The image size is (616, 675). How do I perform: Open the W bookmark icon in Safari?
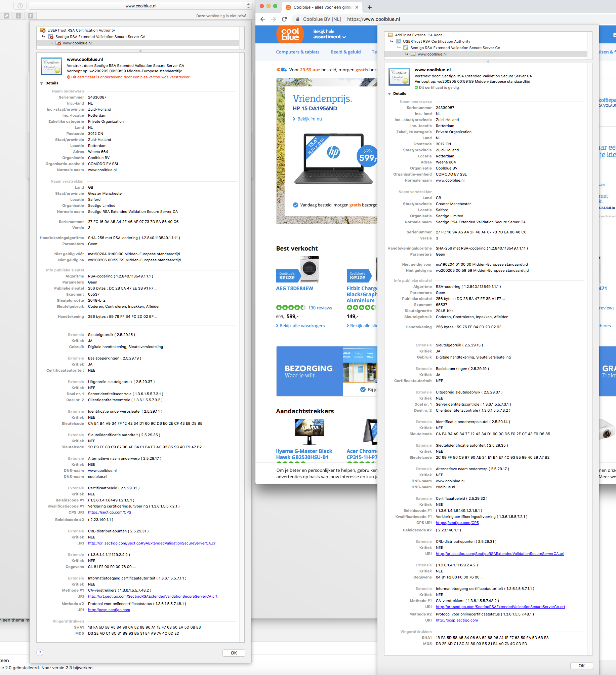tap(6, 16)
